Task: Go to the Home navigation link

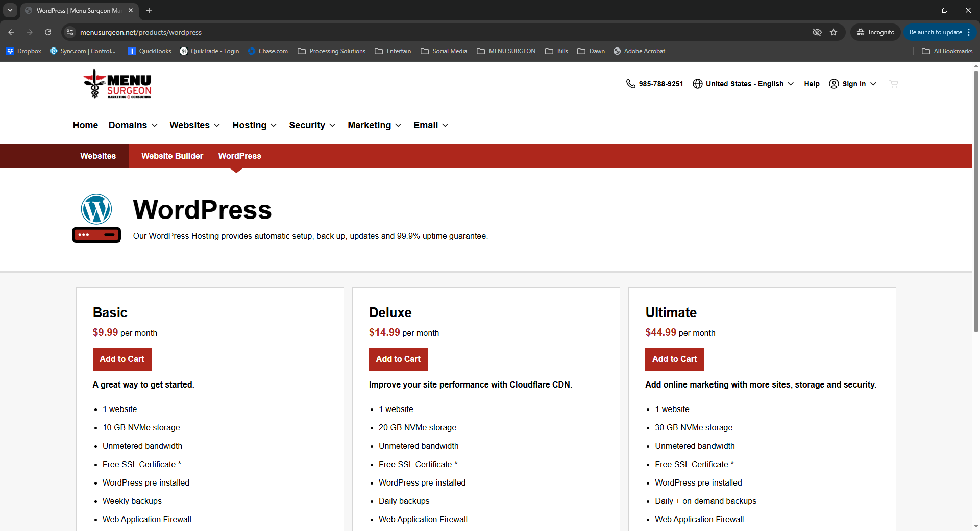Action: [85, 125]
